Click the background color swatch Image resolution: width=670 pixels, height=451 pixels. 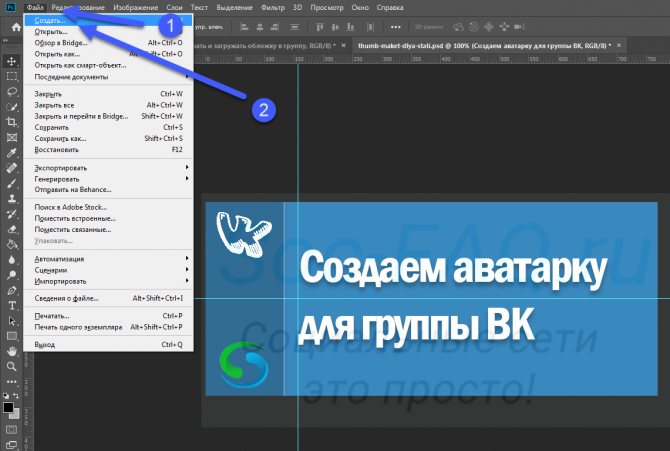(16, 414)
